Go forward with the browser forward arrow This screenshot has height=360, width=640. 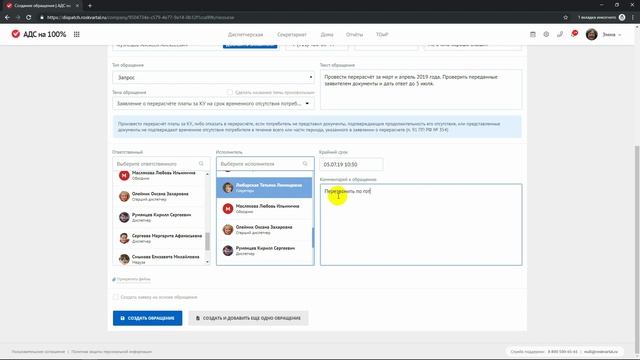point(18,18)
